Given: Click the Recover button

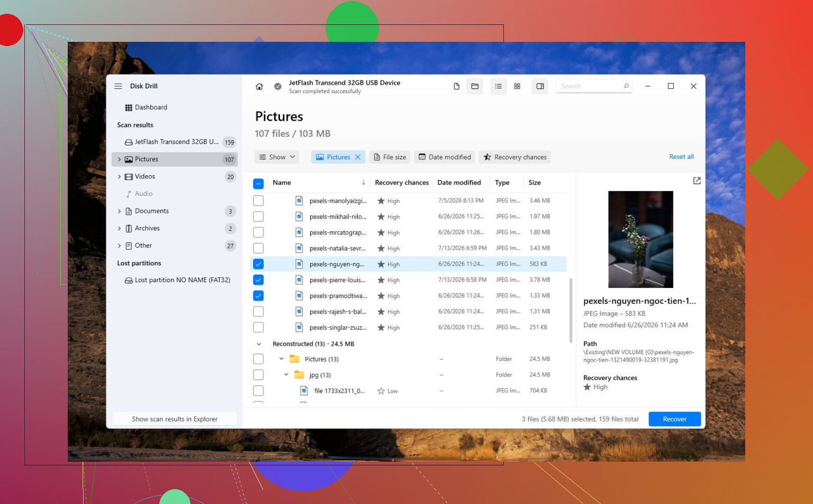Looking at the screenshot, I should [674, 419].
